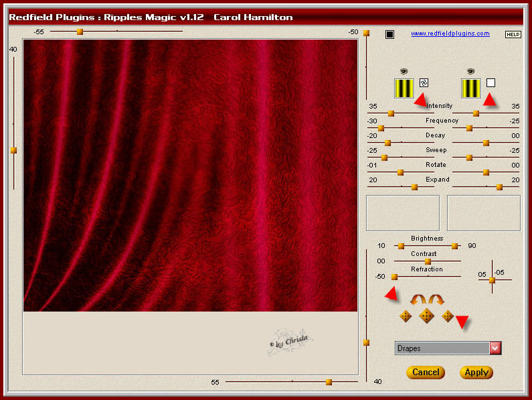Click the right Sweep slider handle

coord(469,157)
